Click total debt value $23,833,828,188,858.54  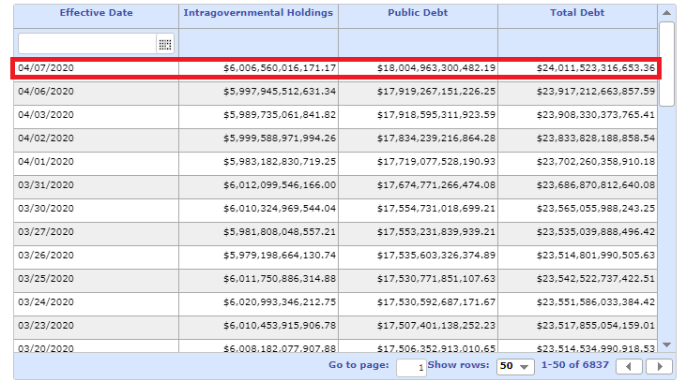[596, 138]
